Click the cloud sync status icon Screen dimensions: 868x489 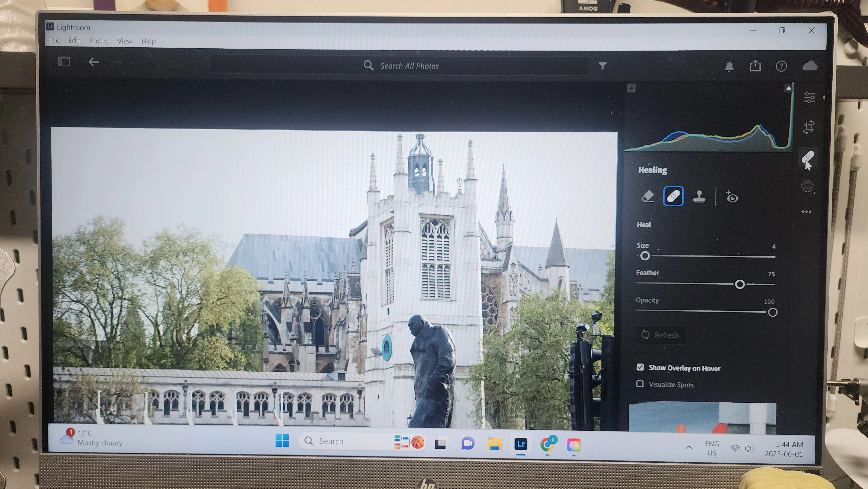(x=810, y=65)
